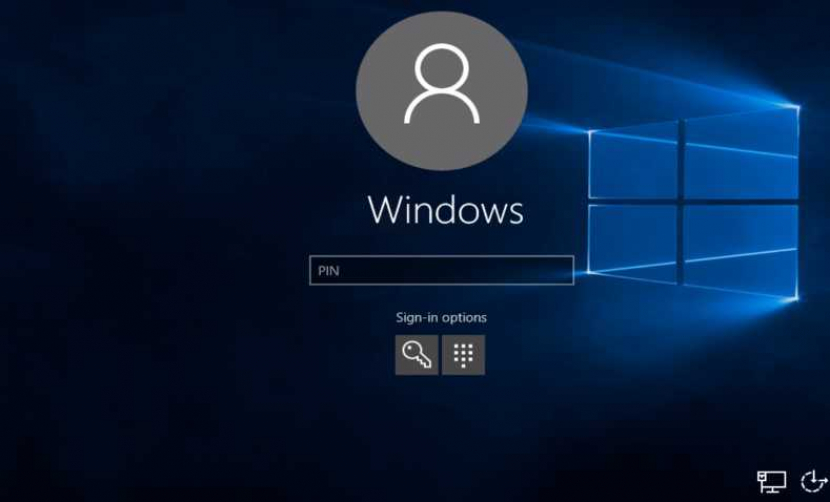
Task: Click the user avatar picture
Action: (x=441, y=91)
